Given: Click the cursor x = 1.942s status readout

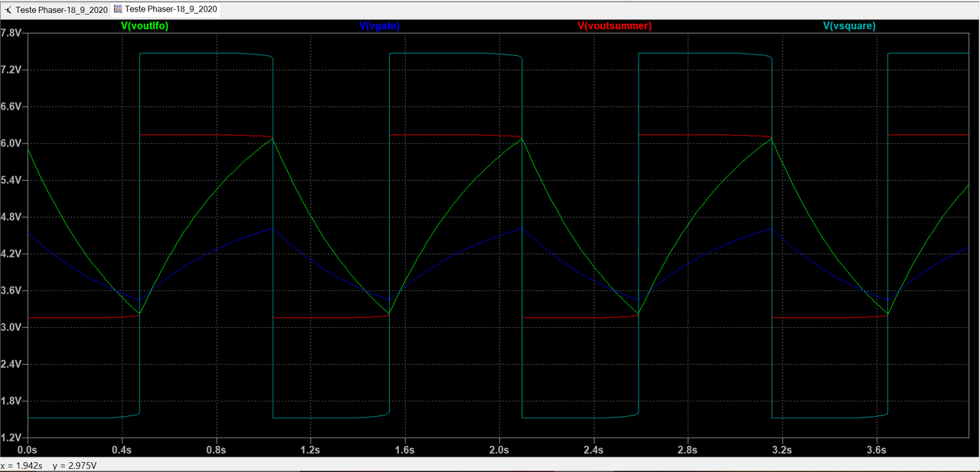Looking at the screenshot, I should click(x=22, y=465).
